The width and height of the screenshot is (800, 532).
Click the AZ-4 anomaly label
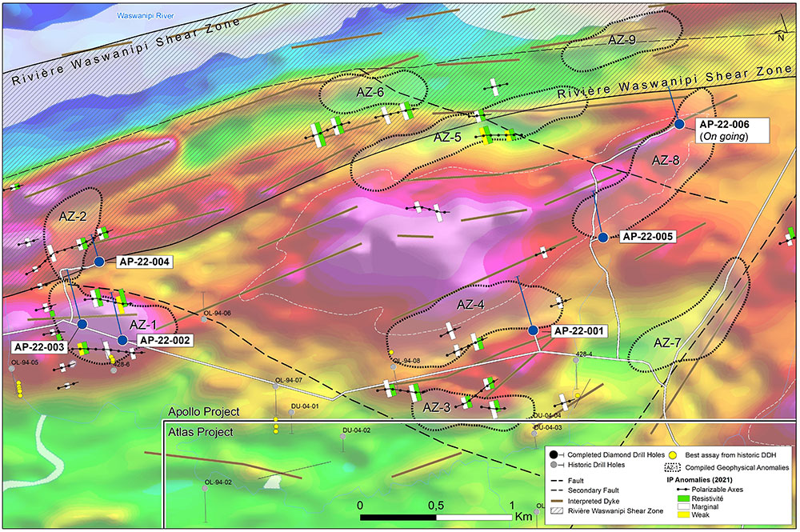[x=470, y=305]
